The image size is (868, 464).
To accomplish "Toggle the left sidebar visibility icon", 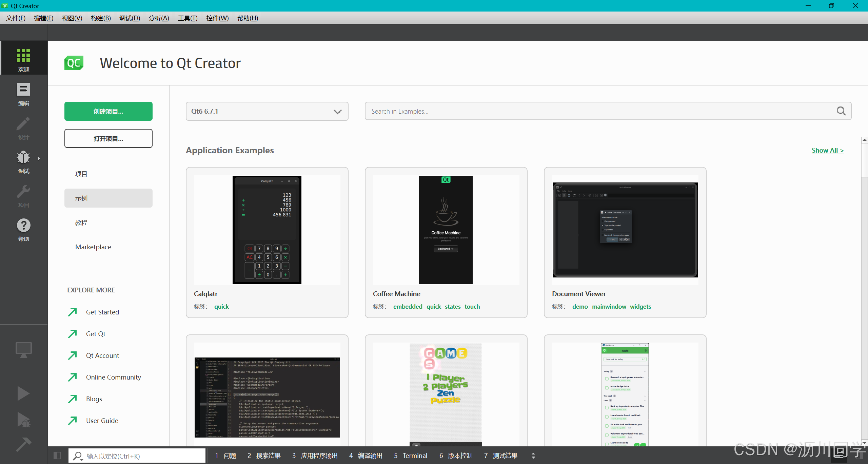I will (x=57, y=456).
